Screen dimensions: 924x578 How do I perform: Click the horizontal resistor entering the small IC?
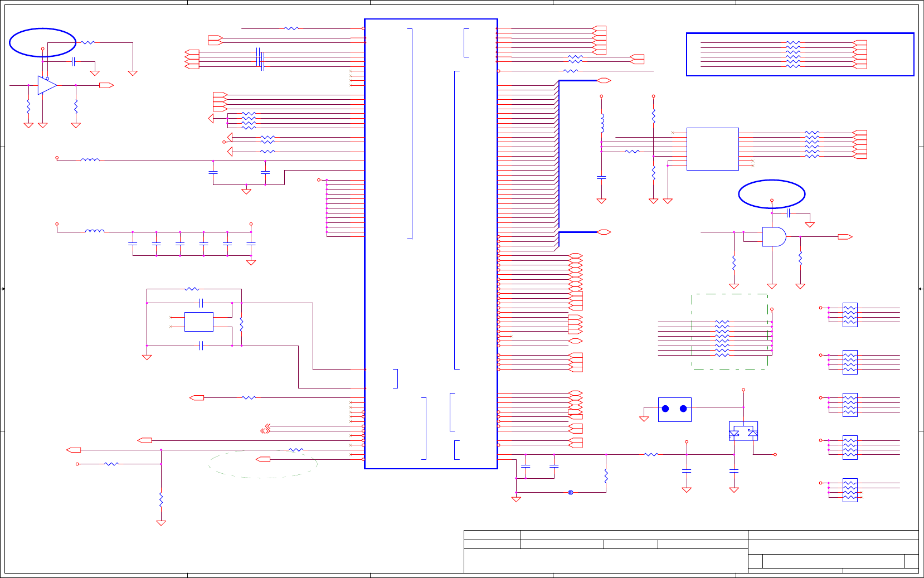tap(632, 152)
